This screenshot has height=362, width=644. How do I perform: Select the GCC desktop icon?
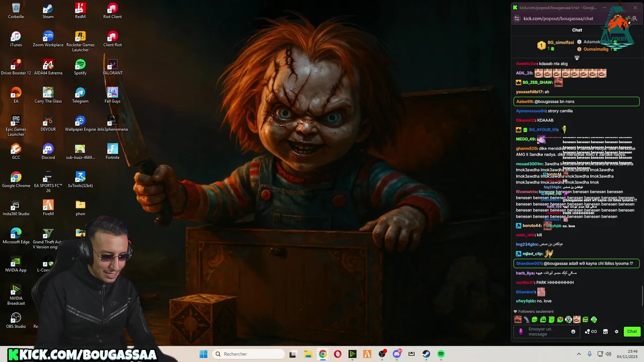[x=16, y=151]
